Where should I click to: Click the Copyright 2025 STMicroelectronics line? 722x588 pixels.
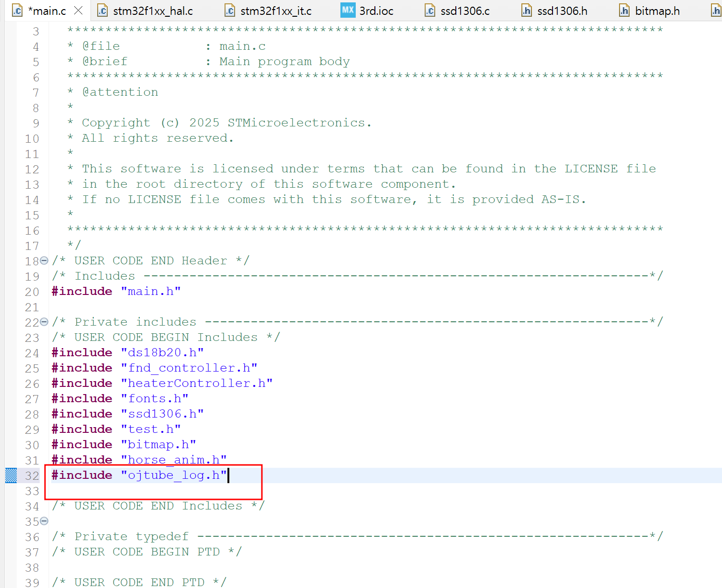click(219, 123)
